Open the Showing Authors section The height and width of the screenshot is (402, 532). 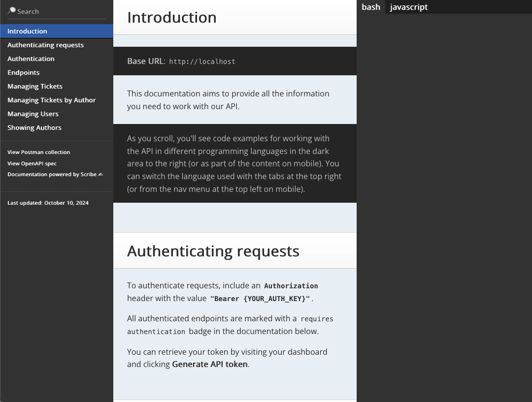[34, 127]
